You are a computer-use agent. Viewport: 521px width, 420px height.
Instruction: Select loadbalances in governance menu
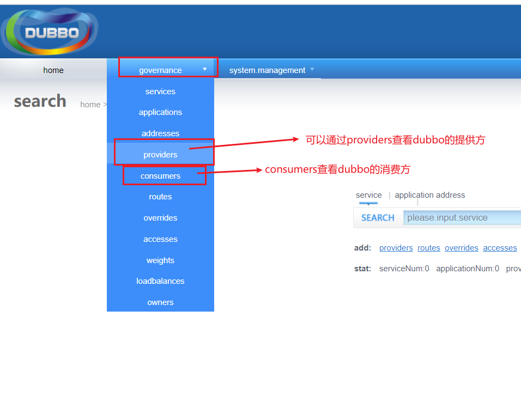tap(160, 281)
